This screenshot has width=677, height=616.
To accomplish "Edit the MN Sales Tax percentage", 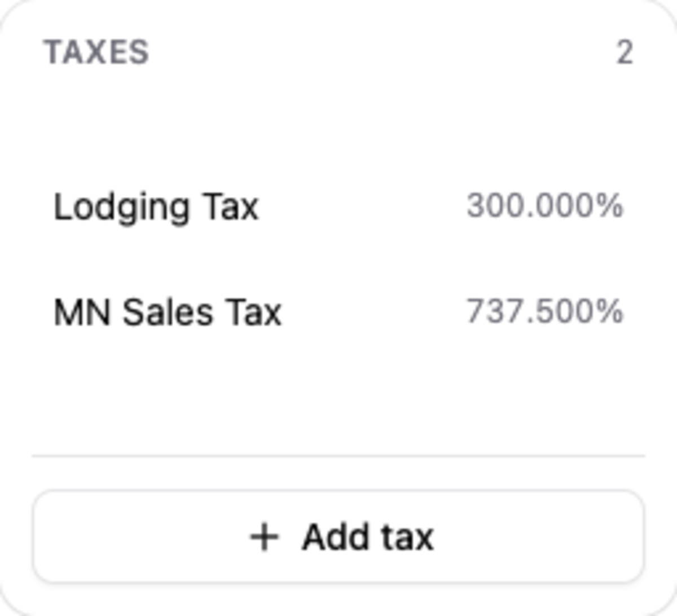I will click(545, 311).
